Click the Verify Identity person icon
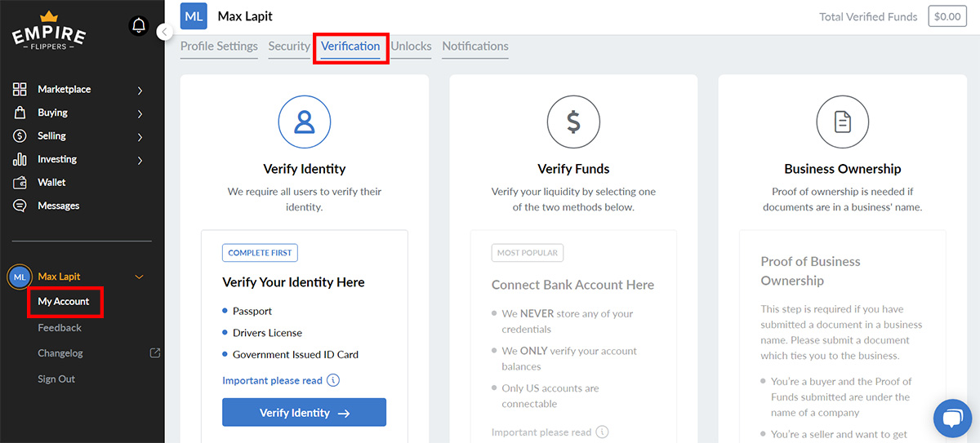This screenshot has height=443, width=980. pyautogui.click(x=304, y=122)
